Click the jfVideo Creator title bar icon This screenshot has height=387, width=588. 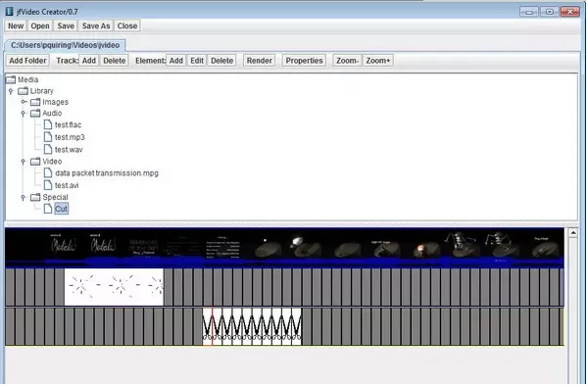click(x=10, y=11)
